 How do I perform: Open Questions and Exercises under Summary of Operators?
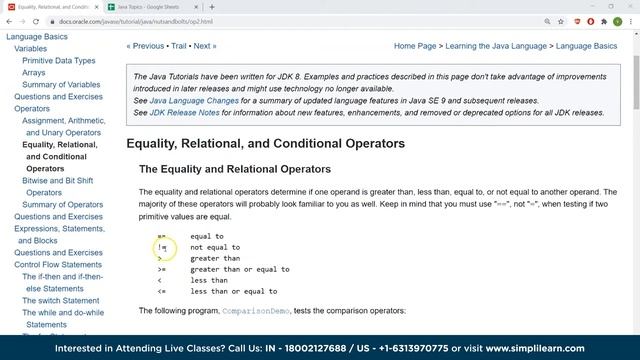click(58, 217)
